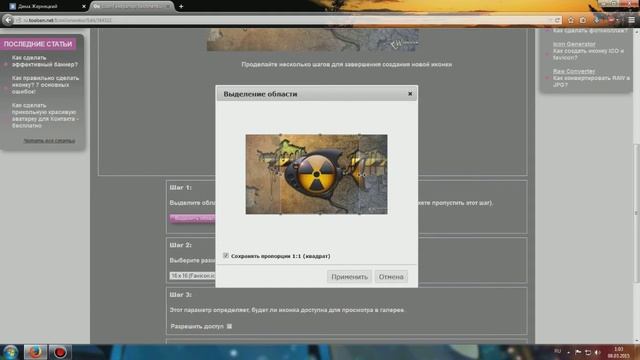Click the Firefox taskbar icon

(x=35, y=352)
